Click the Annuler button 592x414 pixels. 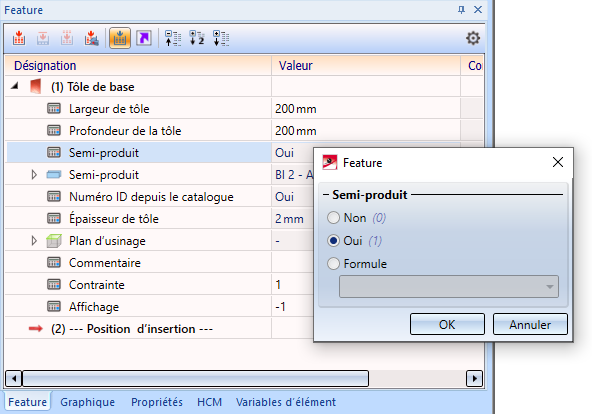530,324
